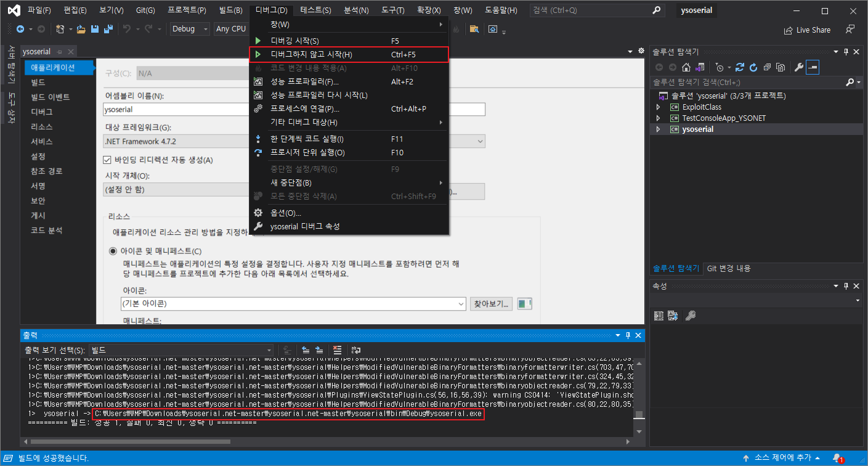Click the Alphabetical sort icon in Properties panel
868x466 pixels.
click(x=673, y=316)
